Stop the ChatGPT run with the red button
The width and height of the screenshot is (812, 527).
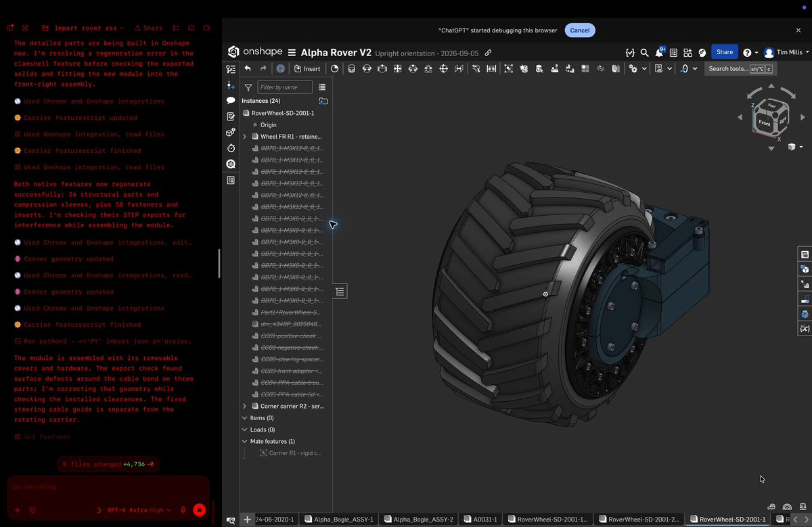click(x=199, y=510)
